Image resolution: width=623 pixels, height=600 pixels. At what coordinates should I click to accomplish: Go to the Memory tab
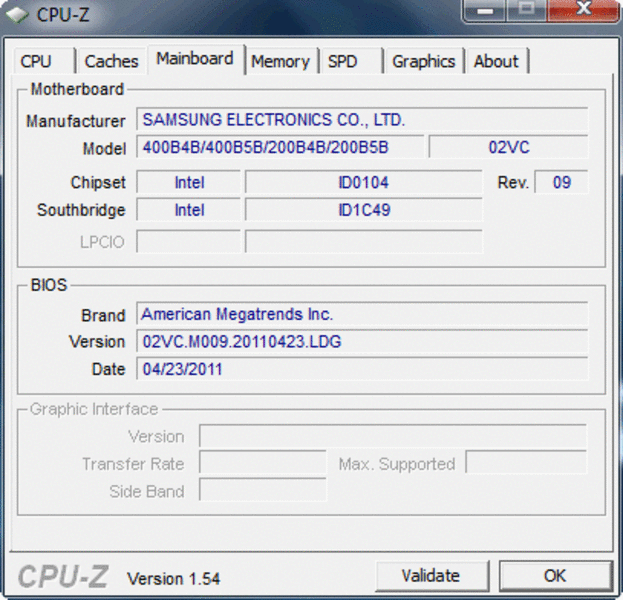[281, 61]
